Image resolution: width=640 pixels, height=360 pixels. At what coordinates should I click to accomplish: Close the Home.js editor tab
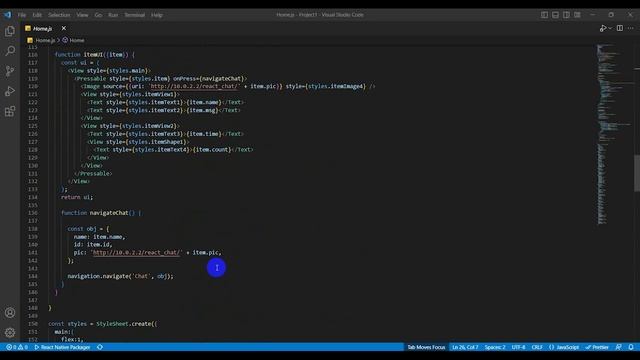point(64,28)
